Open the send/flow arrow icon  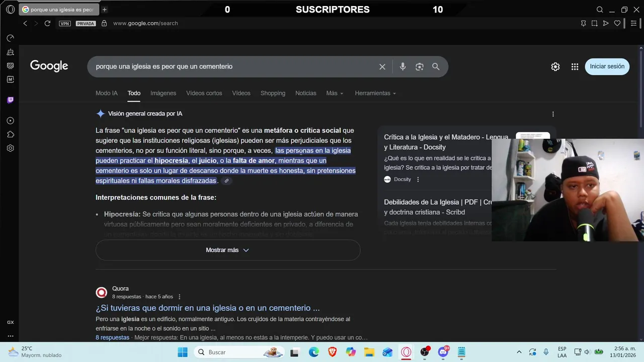click(x=606, y=23)
